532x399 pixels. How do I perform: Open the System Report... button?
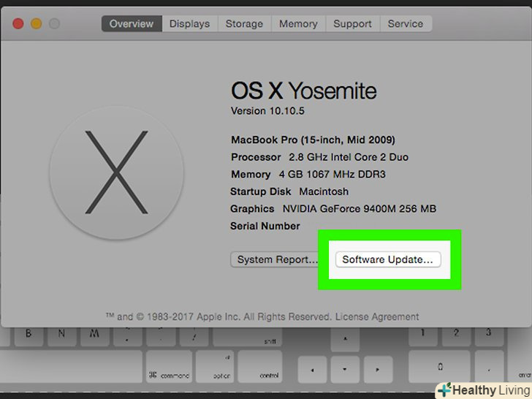point(275,259)
